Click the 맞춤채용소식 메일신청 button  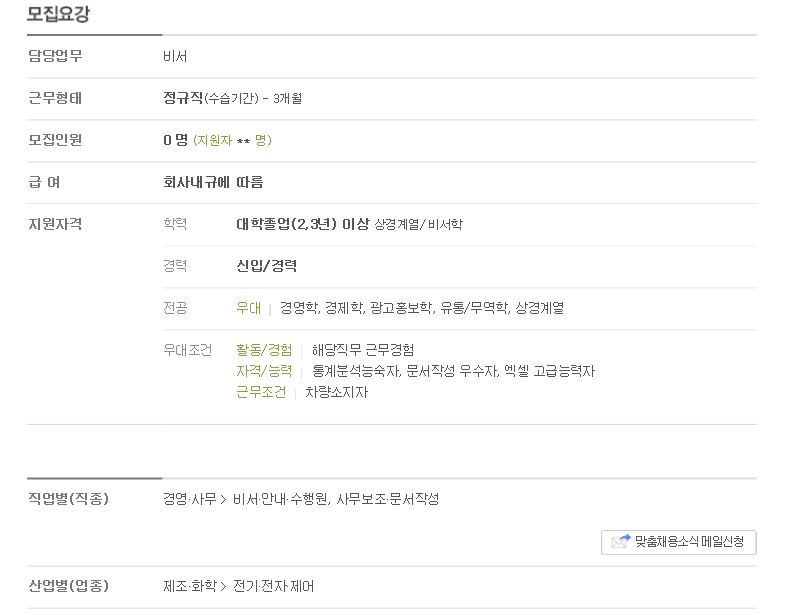click(679, 542)
